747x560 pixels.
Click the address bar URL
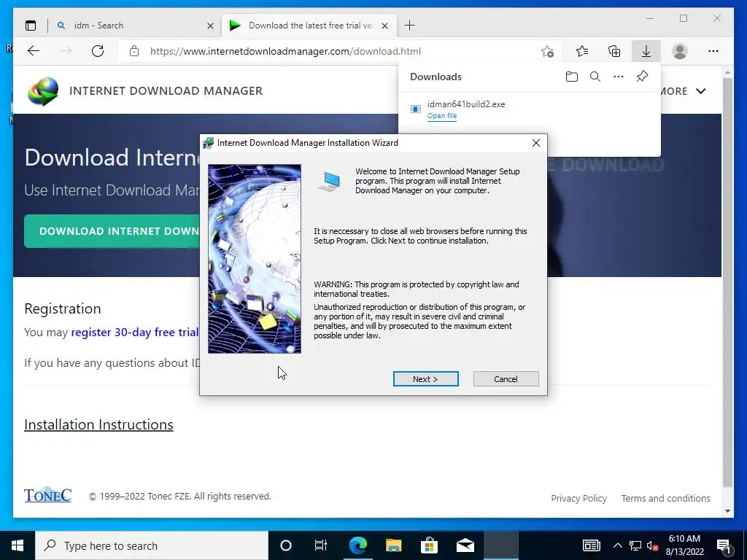285,51
